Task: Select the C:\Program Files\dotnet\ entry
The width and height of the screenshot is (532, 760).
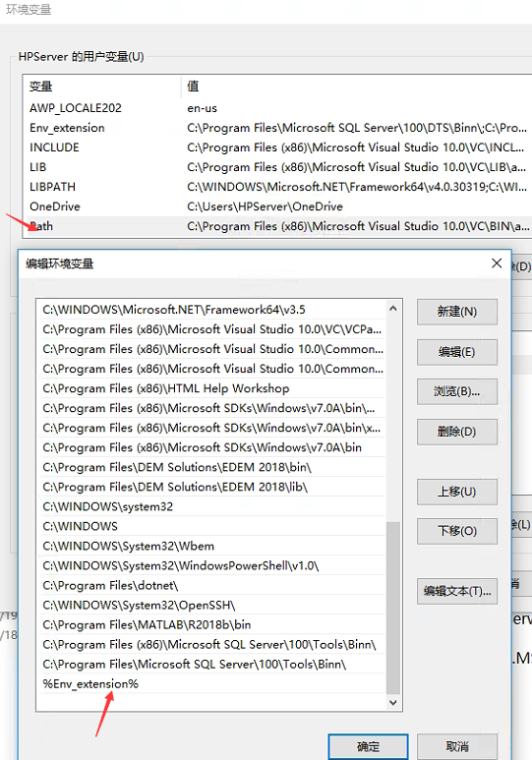Action: coord(212,586)
